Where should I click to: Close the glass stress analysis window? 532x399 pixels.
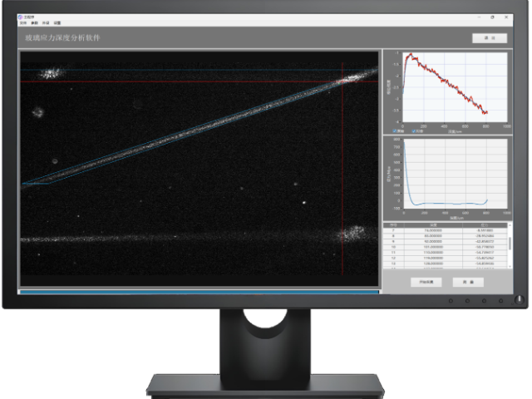pyautogui.click(x=506, y=17)
